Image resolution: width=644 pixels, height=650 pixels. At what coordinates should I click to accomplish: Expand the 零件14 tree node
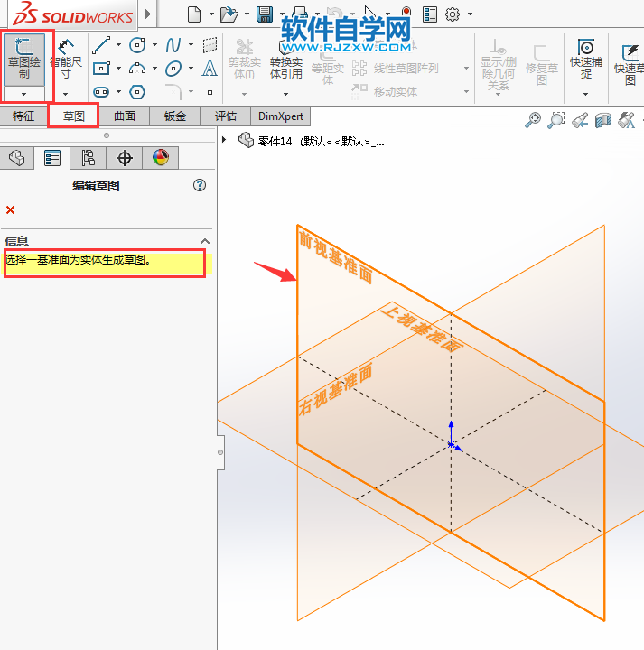click(x=224, y=141)
